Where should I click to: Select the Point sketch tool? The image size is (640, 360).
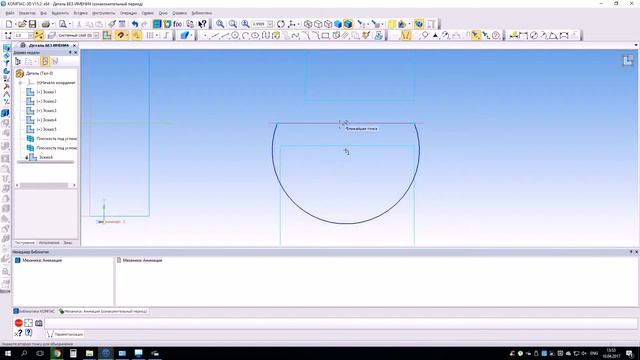tap(205, 36)
